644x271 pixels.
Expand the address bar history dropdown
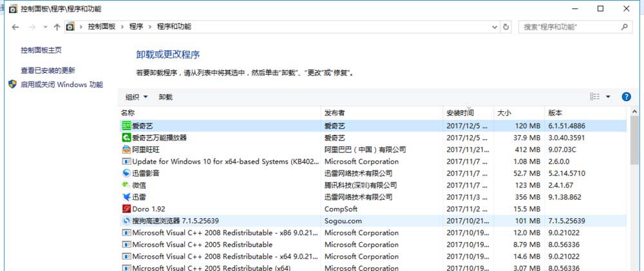pyautogui.click(x=493, y=27)
